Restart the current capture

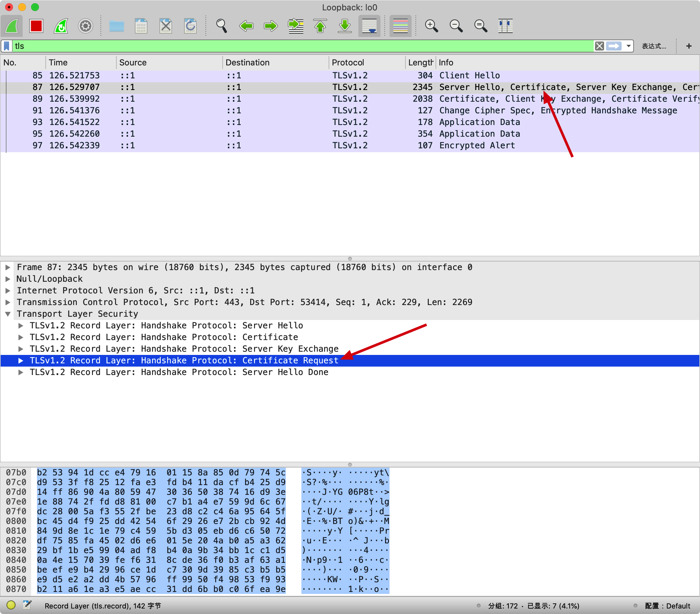[61, 26]
